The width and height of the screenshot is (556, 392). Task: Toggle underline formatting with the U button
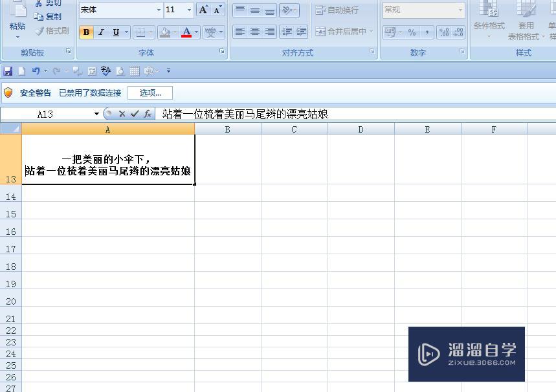(x=116, y=32)
